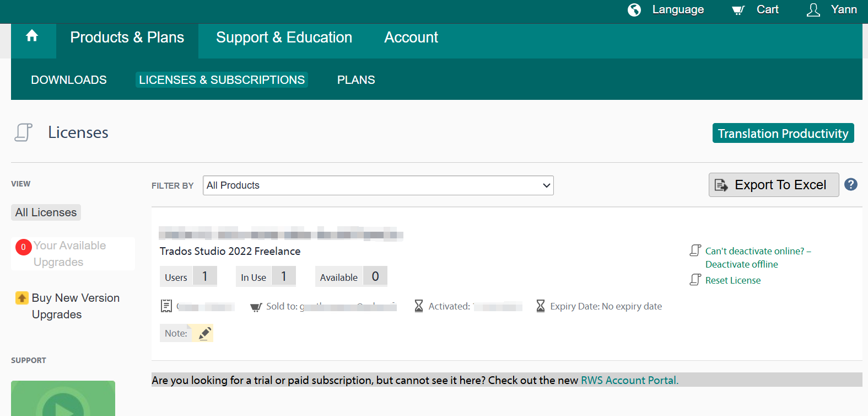
Task: Click the order receipt icon
Action: point(166,306)
